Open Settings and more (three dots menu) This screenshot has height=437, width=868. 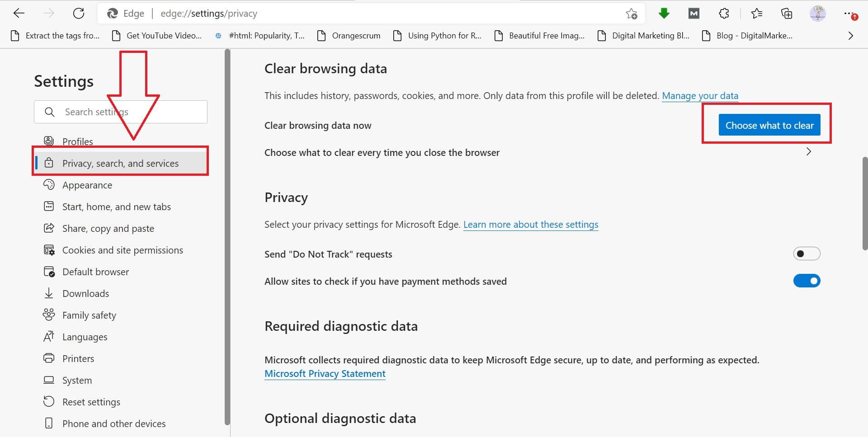coord(849,13)
